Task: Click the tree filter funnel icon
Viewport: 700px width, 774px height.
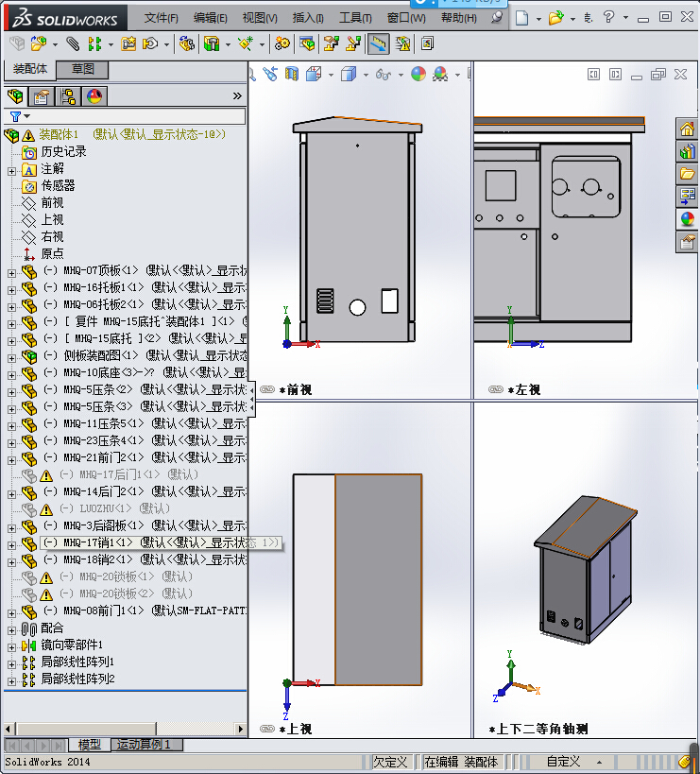Action: 15,116
